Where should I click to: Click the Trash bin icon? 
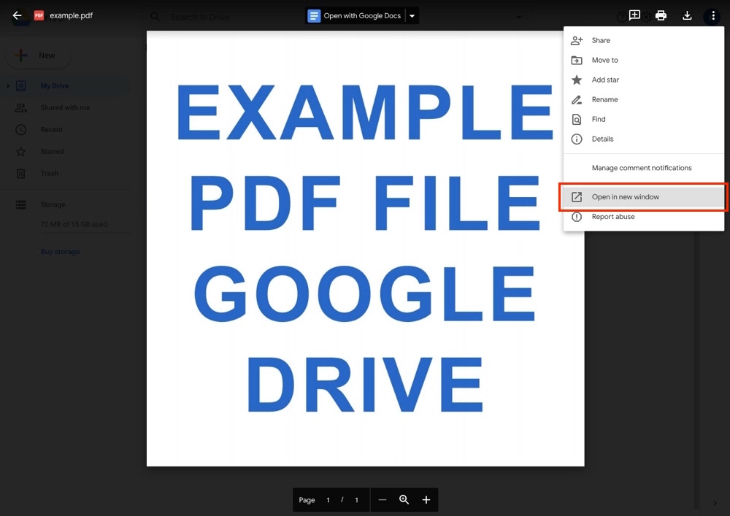[20, 173]
